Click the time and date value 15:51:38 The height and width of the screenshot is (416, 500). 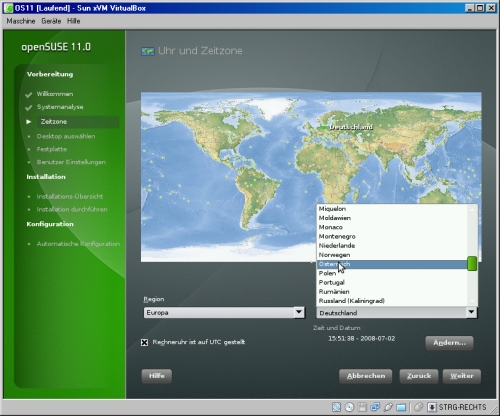click(362, 339)
